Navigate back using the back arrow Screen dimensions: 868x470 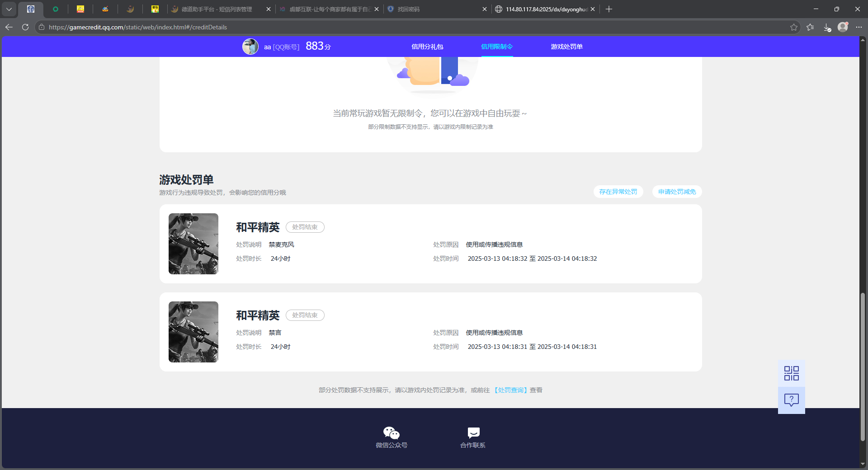tap(9, 27)
